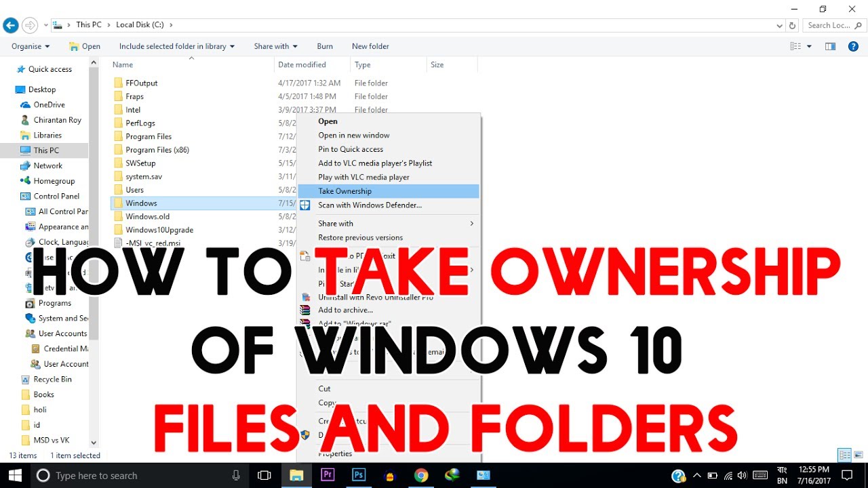Open File Explorer help icon
868x488 pixels.
[x=853, y=46]
